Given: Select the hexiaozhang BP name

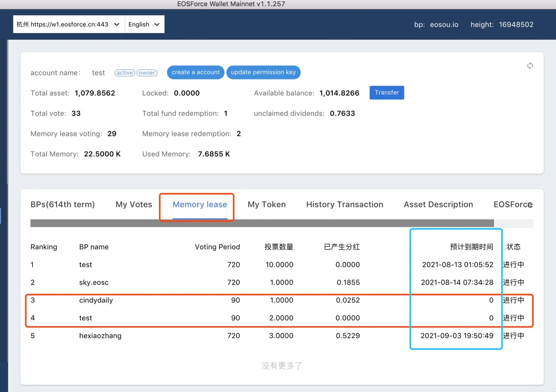Looking at the screenshot, I should (x=100, y=336).
